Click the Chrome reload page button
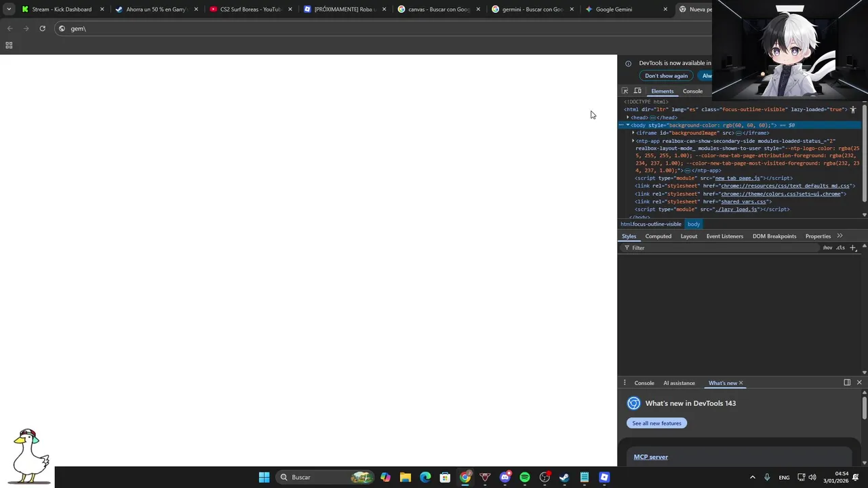This screenshot has width=868, height=488. click(42, 28)
